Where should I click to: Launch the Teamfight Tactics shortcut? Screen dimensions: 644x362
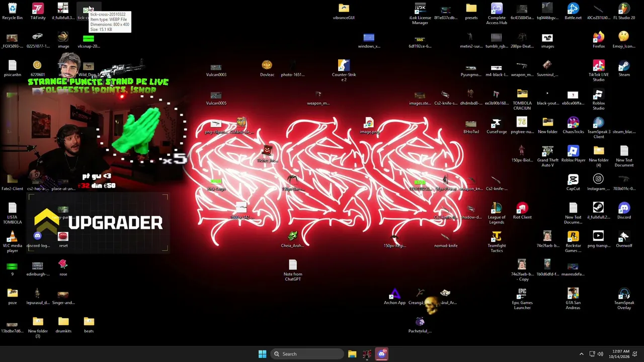pyautogui.click(x=497, y=242)
